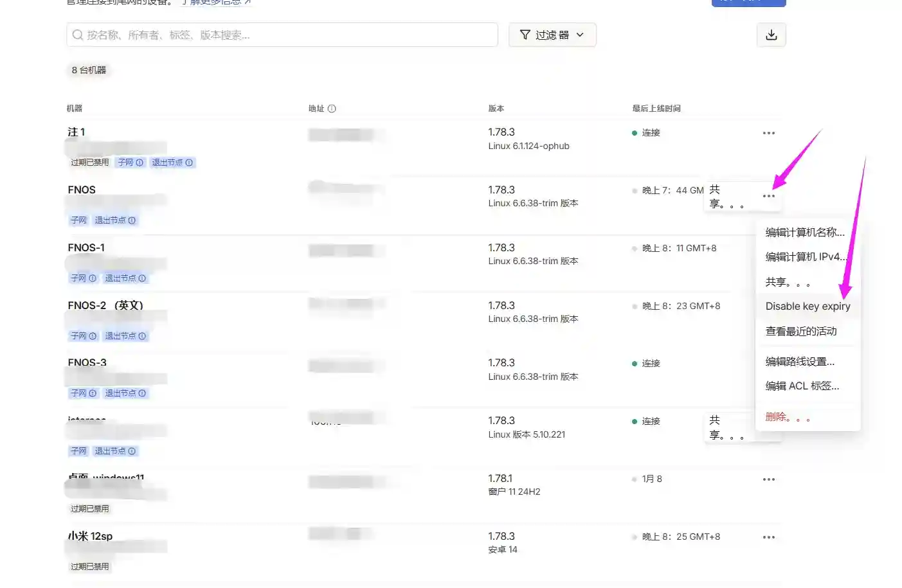Click the info icon on FNOS-3's 退出节点 tag
Screen dimensions: 902x588
(x=142, y=393)
